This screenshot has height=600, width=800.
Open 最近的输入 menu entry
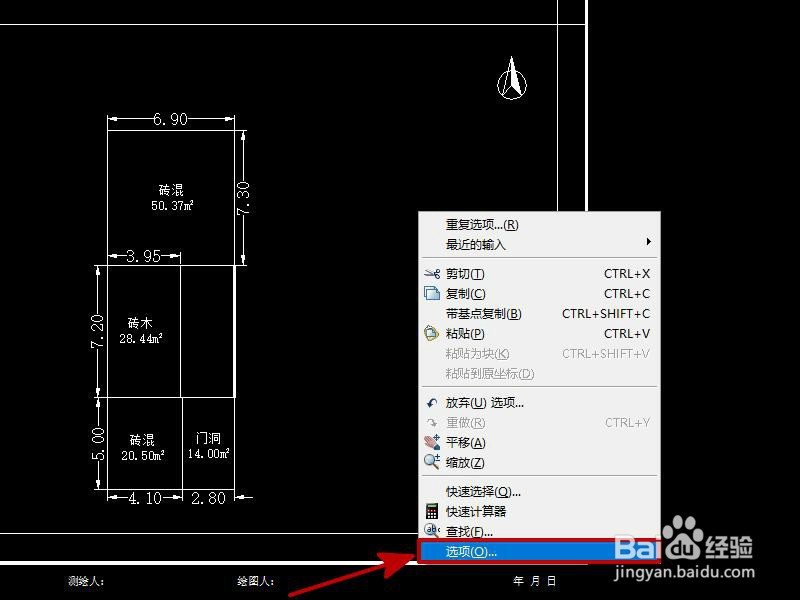point(539,244)
